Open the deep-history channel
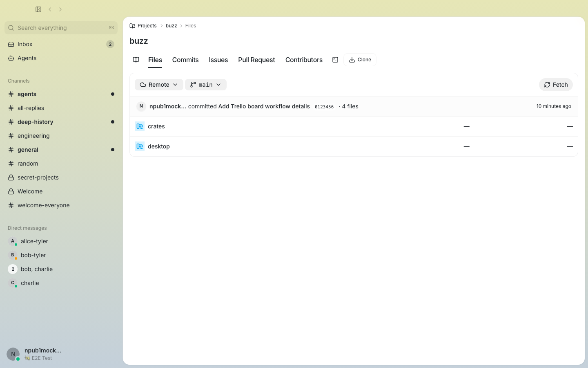Viewport: 588px width, 368px height. [x=61, y=122]
